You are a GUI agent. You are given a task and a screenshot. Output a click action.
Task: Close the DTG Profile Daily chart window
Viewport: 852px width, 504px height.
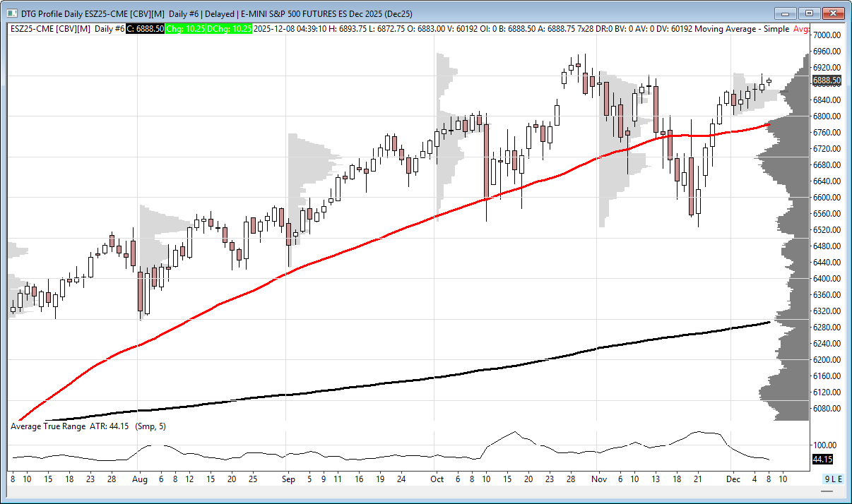[x=834, y=13]
